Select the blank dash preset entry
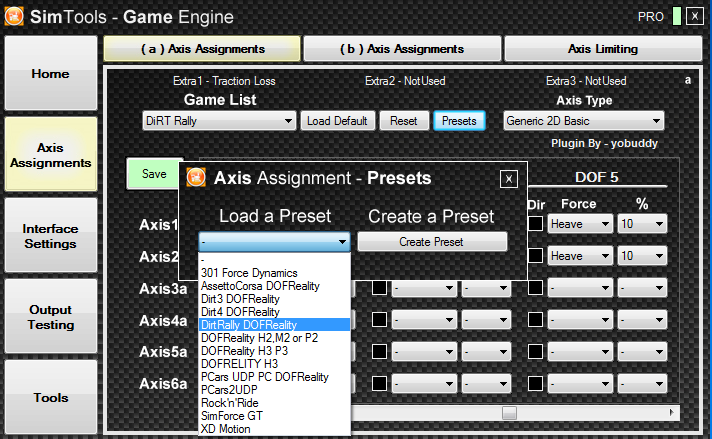This screenshot has height=439, width=712. [274, 260]
